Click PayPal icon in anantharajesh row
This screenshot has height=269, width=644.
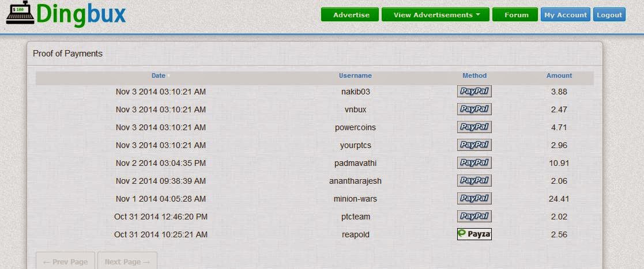pos(474,181)
